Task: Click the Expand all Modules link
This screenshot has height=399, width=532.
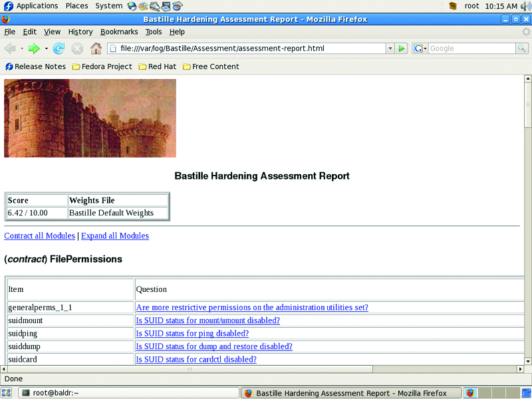Action: point(115,236)
